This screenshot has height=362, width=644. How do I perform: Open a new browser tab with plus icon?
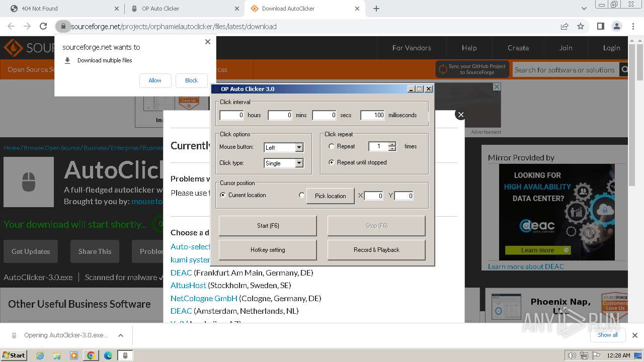tap(376, 9)
